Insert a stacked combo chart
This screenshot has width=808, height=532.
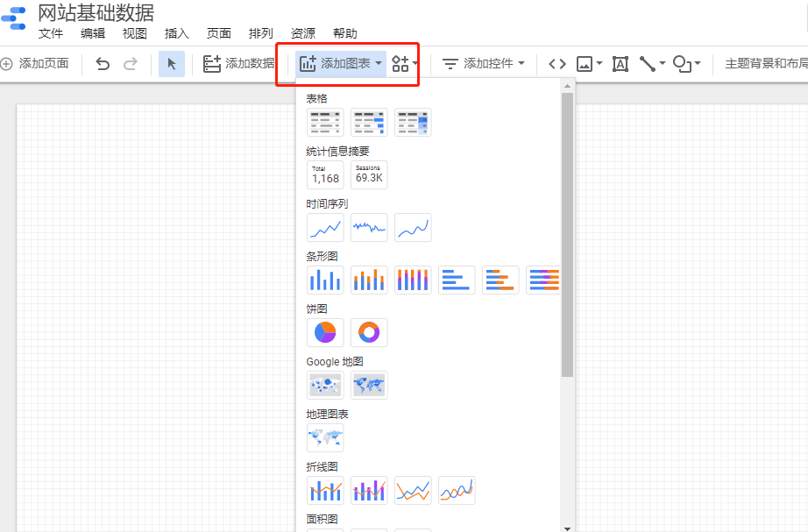[369, 490]
